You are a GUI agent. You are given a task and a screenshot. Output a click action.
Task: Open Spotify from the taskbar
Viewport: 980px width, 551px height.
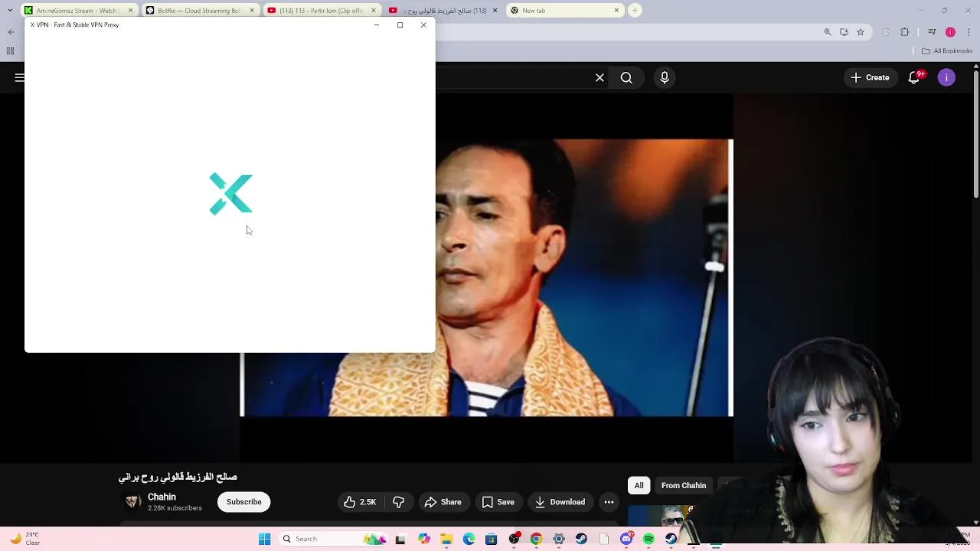[648, 539]
